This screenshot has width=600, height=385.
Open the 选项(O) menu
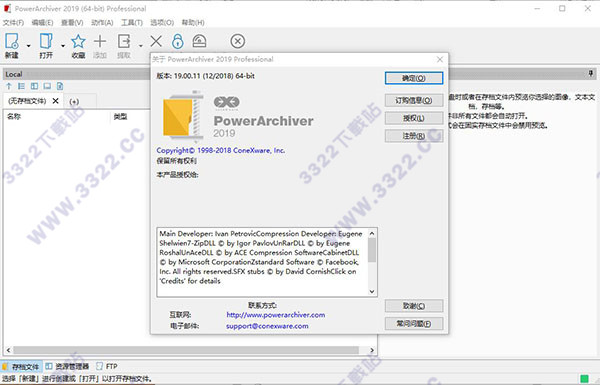[162, 23]
